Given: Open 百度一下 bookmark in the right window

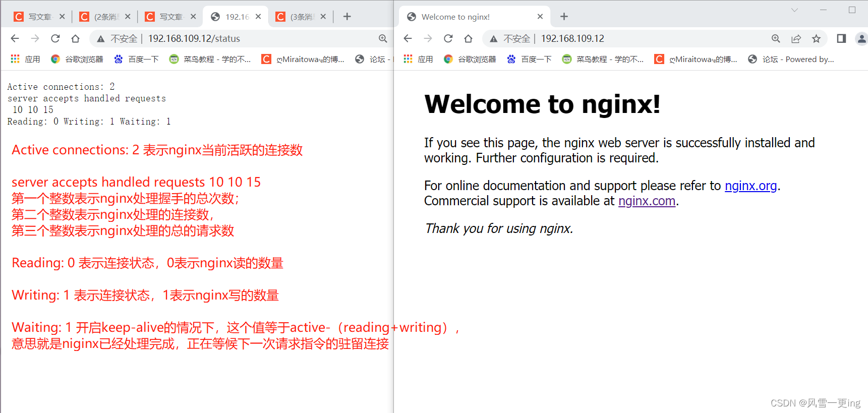Looking at the screenshot, I should (529, 59).
